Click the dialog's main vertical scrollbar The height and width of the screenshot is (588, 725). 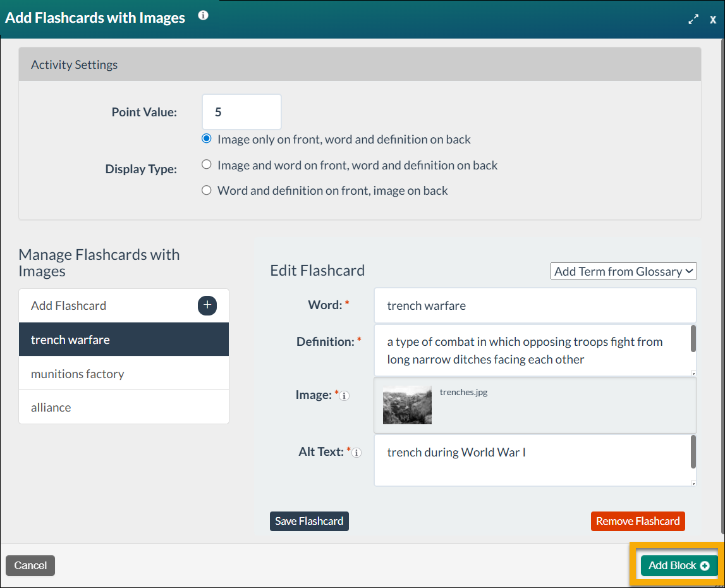point(722,287)
